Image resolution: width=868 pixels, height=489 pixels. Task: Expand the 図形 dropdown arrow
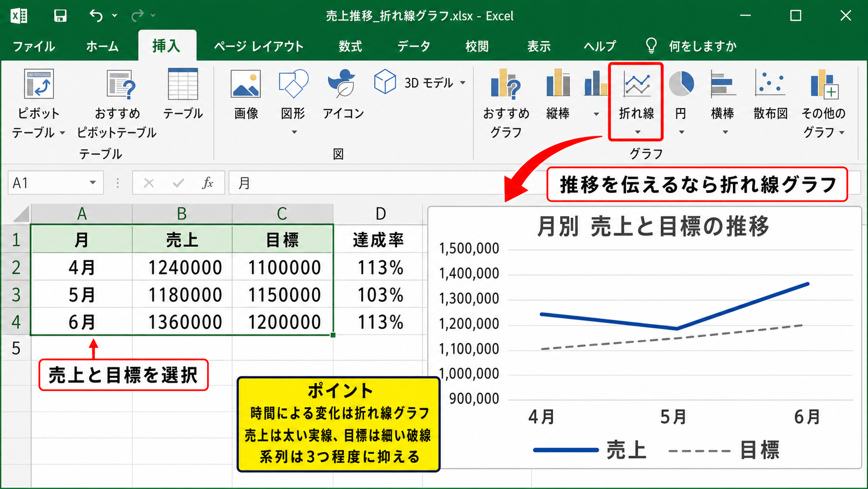coord(294,132)
